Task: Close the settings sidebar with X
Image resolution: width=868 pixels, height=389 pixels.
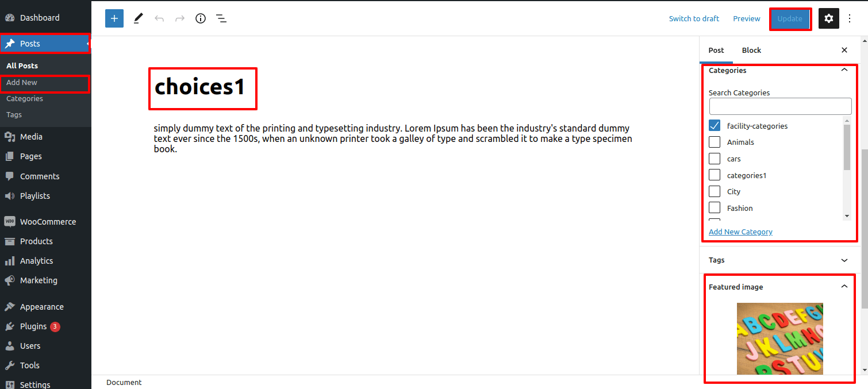Action: 844,50
